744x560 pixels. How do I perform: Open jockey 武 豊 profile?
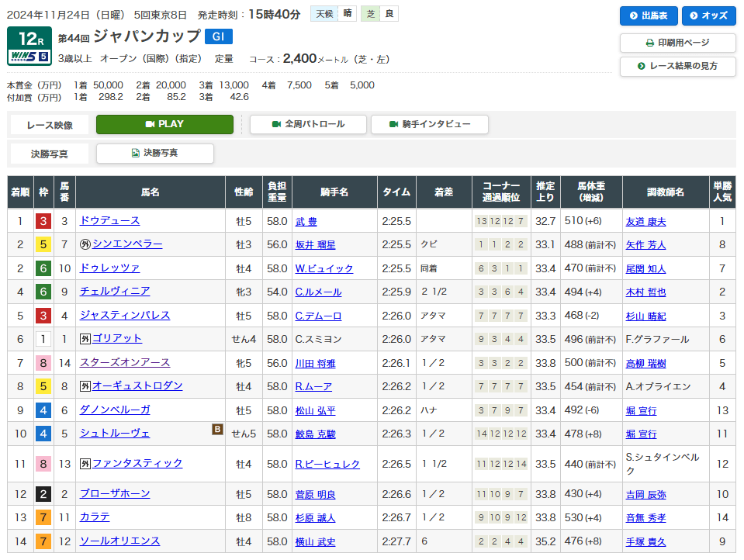tap(306, 222)
